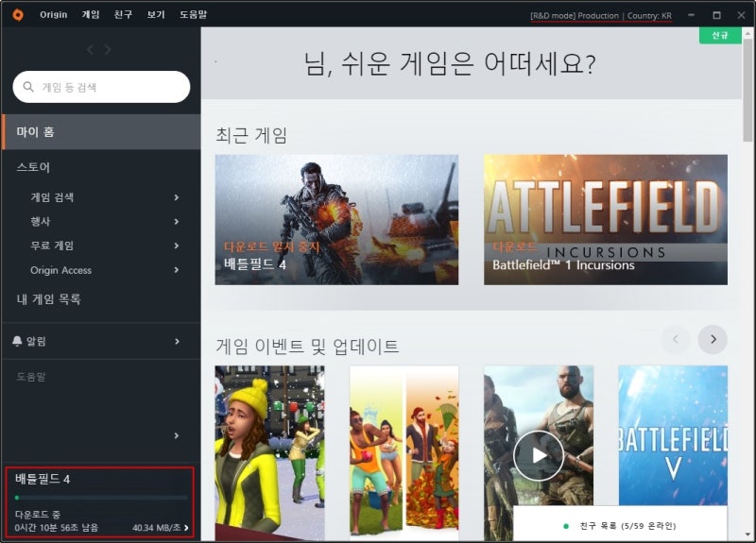Image resolution: width=756 pixels, height=543 pixels.
Task: Open the download queue arrow
Action: (186, 528)
